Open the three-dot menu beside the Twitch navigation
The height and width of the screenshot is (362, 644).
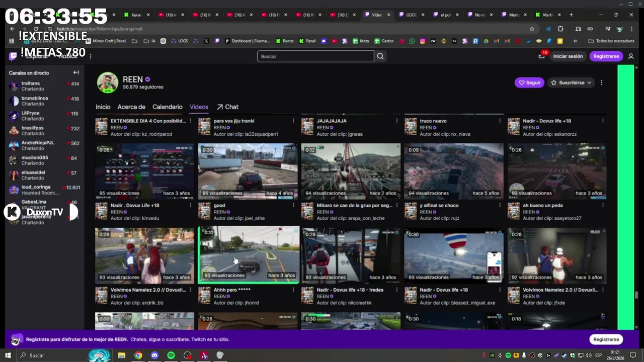[90, 56]
